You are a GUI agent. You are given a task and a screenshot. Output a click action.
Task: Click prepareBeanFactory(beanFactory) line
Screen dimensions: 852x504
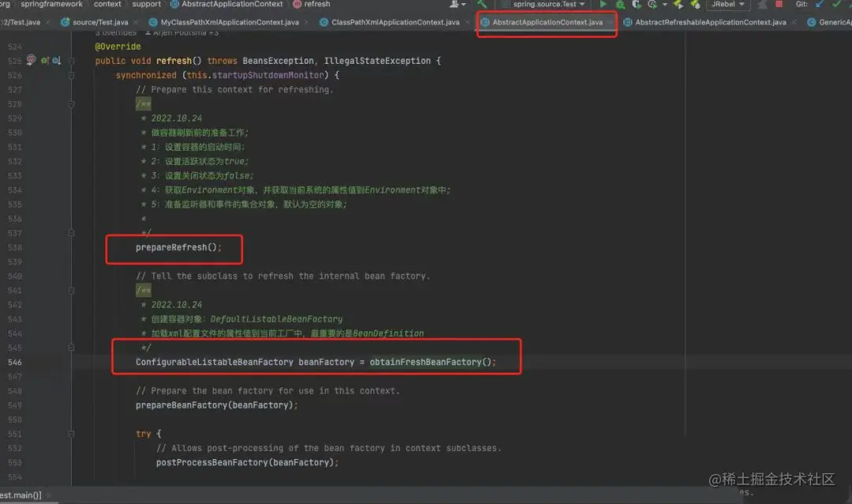point(216,405)
